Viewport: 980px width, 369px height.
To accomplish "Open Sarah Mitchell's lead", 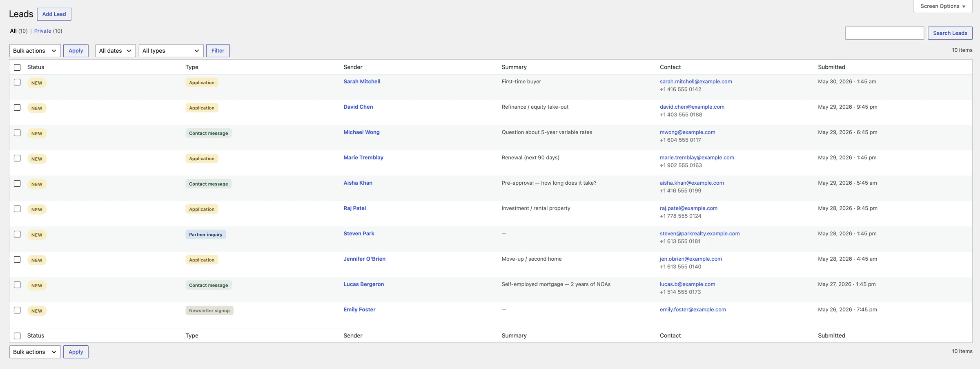I will [362, 82].
